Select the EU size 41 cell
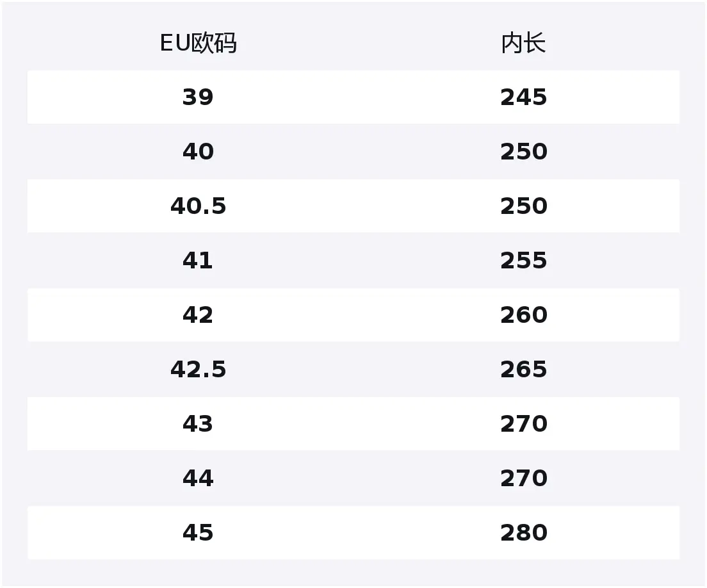The width and height of the screenshot is (707, 588). pyautogui.click(x=198, y=260)
